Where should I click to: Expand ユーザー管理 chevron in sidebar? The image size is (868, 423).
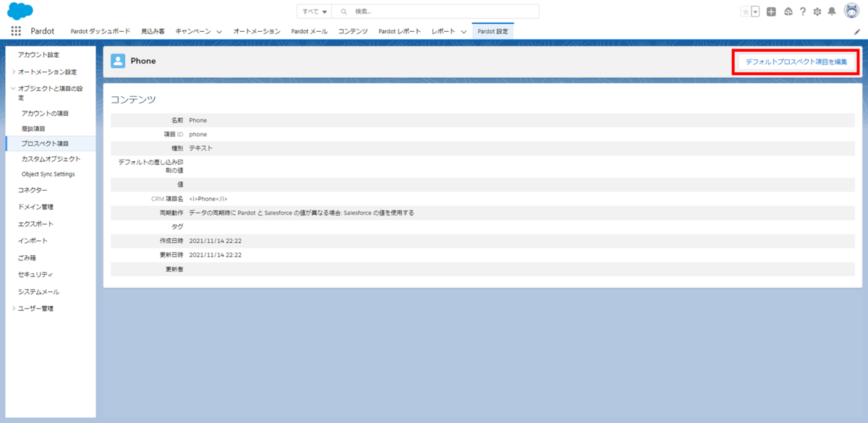click(x=14, y=308)
